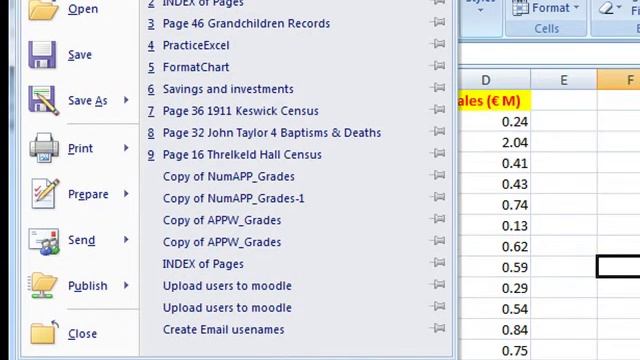Choose Prepare from the Office menu

click(88, 194)
